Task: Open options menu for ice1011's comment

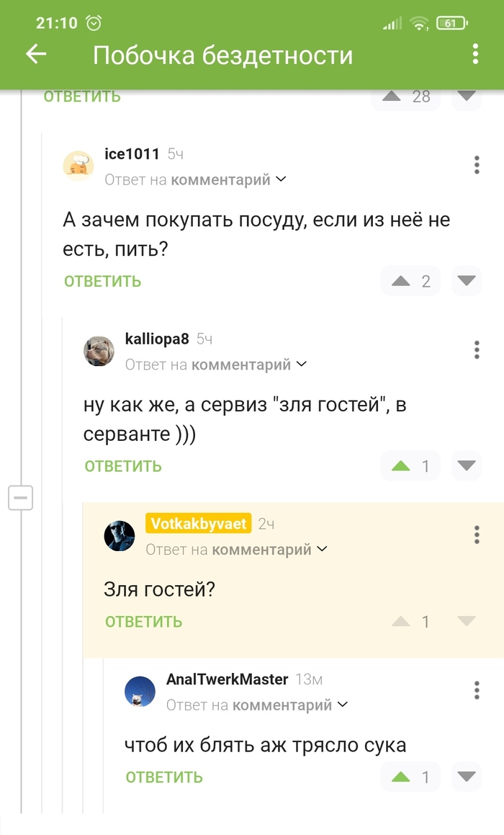Action: 476,165
